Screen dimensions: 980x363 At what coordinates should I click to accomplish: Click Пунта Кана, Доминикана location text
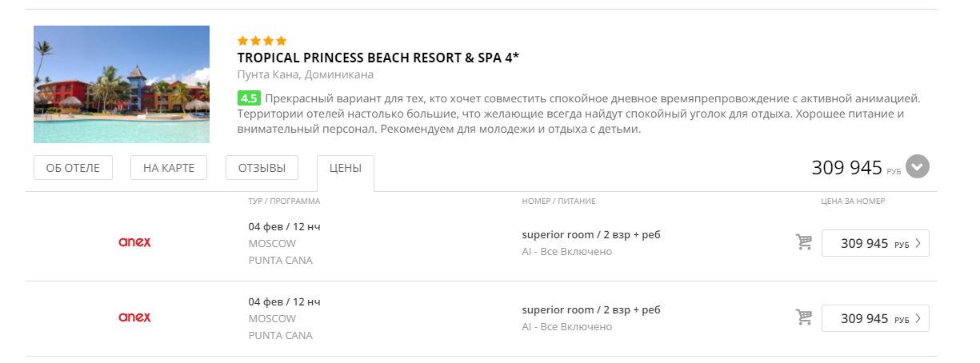tap(306, 75)
